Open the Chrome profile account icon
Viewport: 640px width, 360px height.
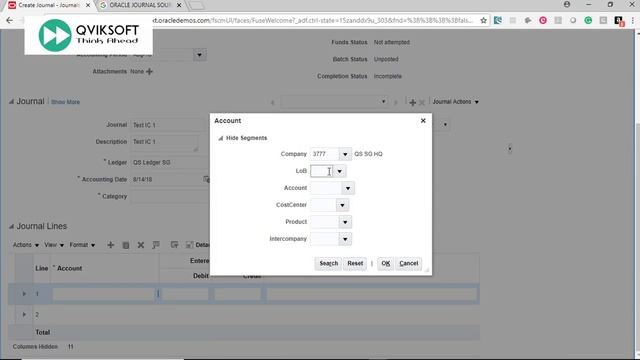(x=567, y=4)
